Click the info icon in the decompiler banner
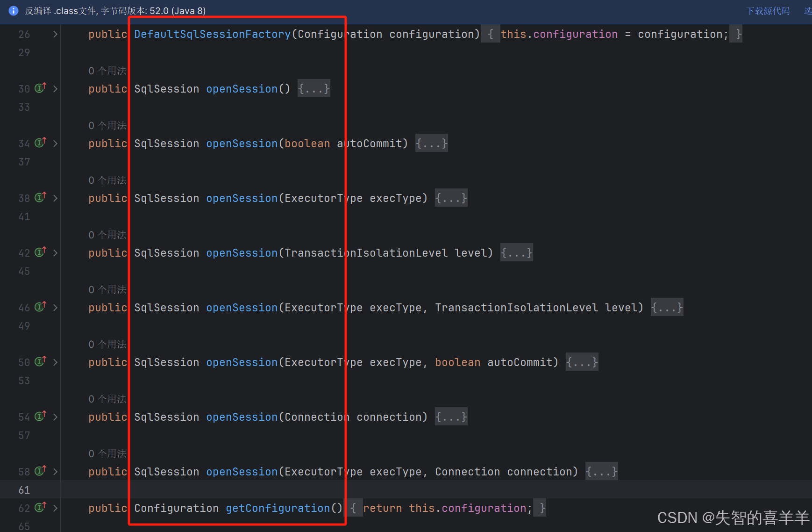 pos(13,10)
